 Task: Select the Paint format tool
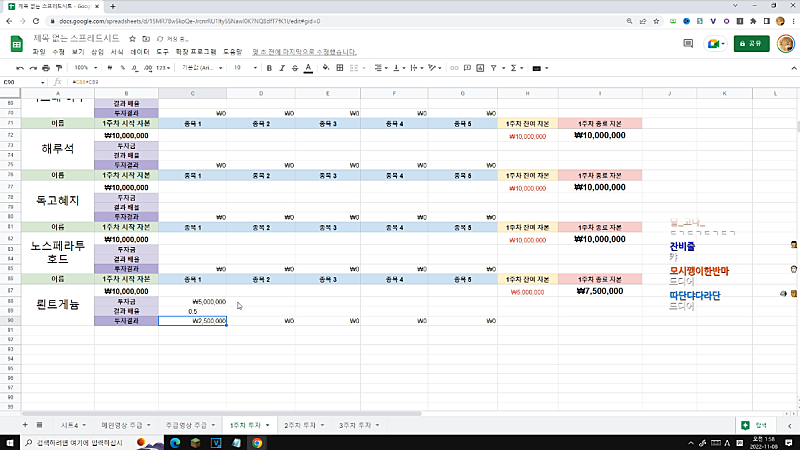pos(59,68)
